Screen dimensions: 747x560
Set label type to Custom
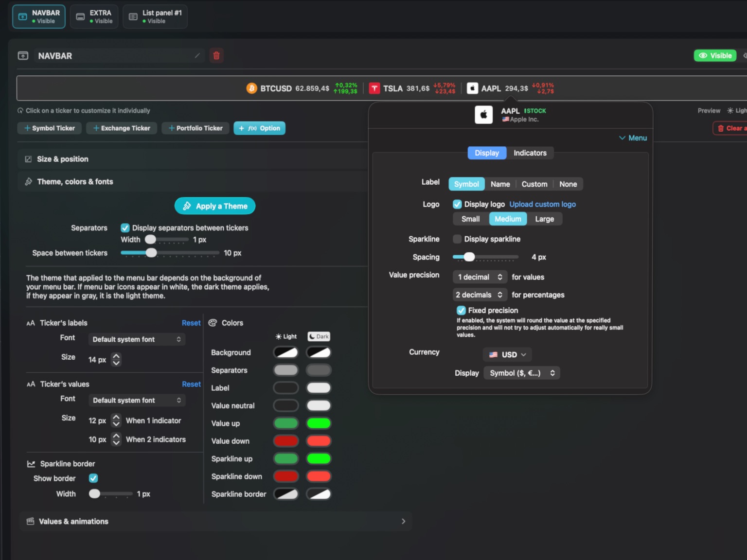(x=534, y=184)
